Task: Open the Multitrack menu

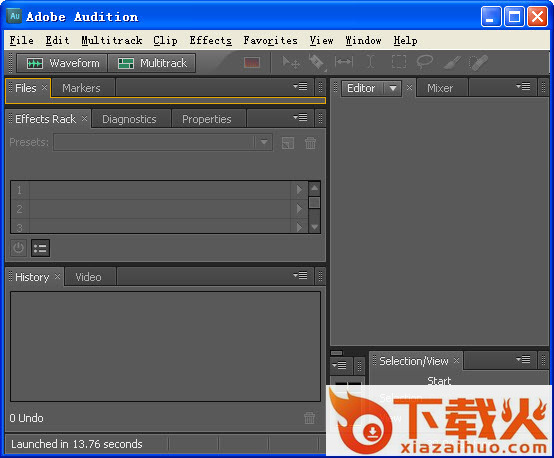Action: pyautogui.click(x=112, y=41)
